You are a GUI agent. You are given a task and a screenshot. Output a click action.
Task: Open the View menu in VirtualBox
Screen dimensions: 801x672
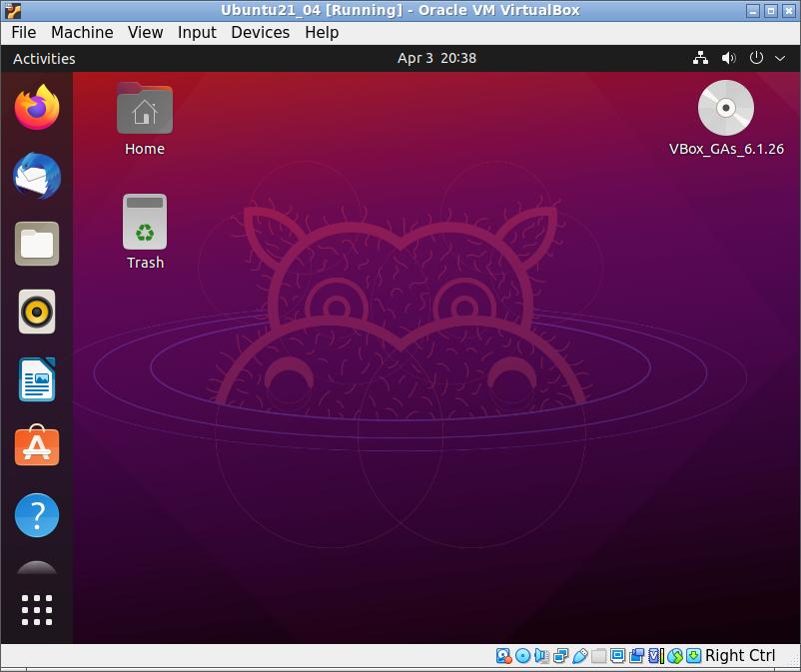pos(145,32)
